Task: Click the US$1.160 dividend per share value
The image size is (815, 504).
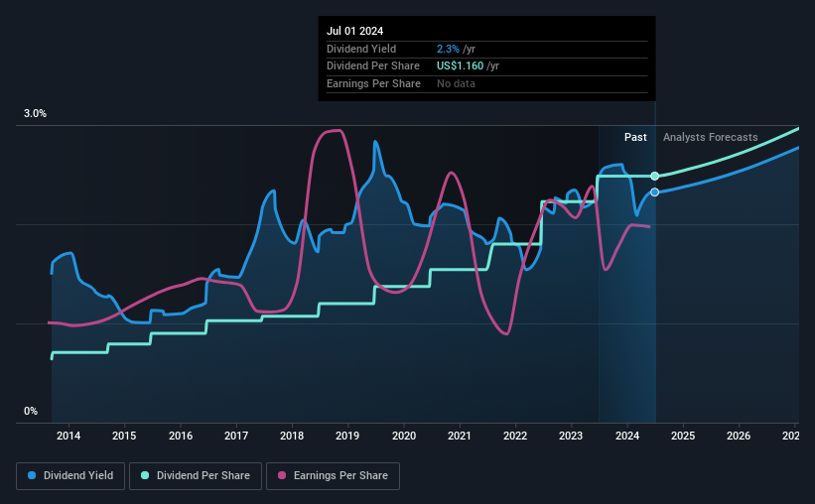Action: (x=460, y=66)
